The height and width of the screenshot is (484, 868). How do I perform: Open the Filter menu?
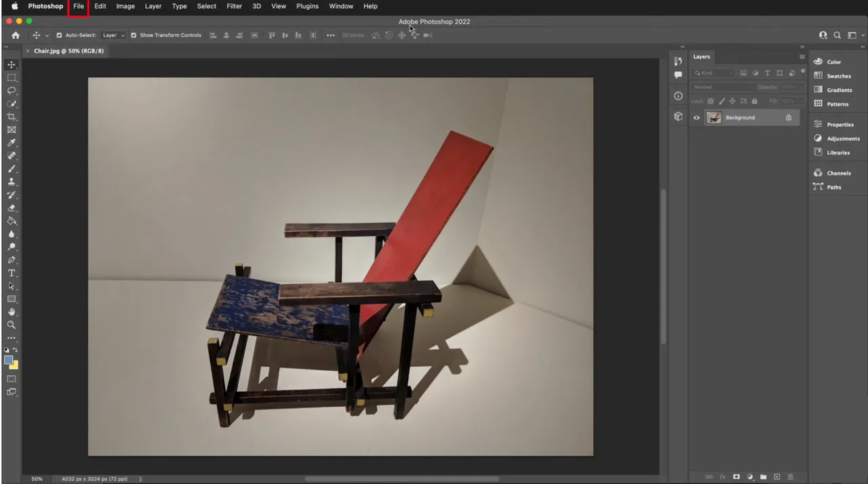(234, 6)
